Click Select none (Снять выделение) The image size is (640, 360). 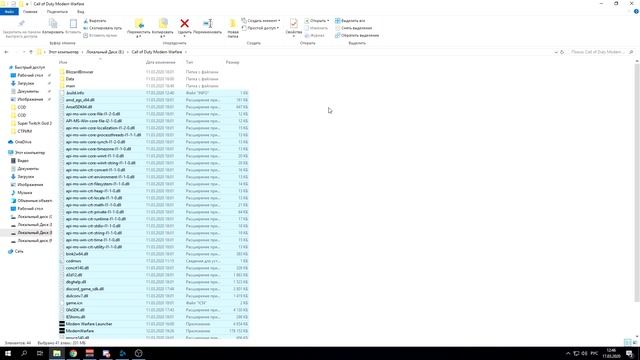(353, 28)
